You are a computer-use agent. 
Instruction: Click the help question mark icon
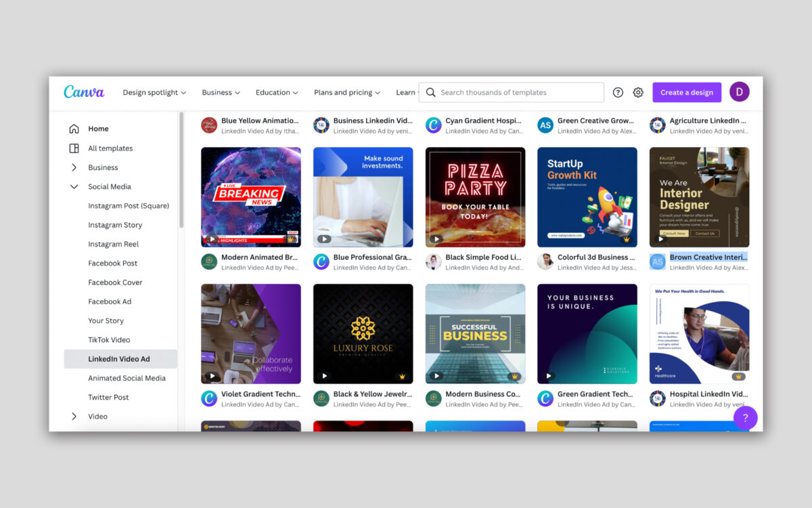(x=617, y=92)
